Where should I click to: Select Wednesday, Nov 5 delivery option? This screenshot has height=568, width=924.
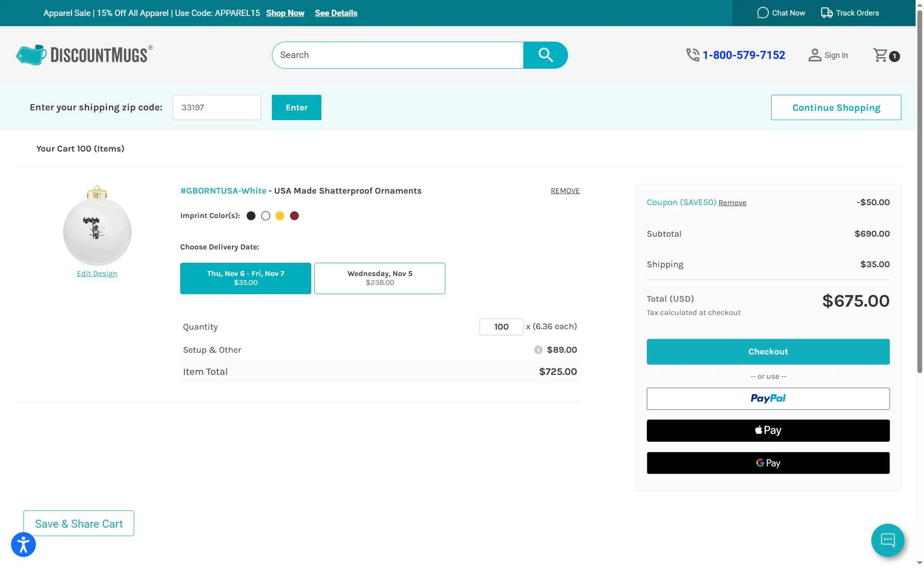click(379, 278)
